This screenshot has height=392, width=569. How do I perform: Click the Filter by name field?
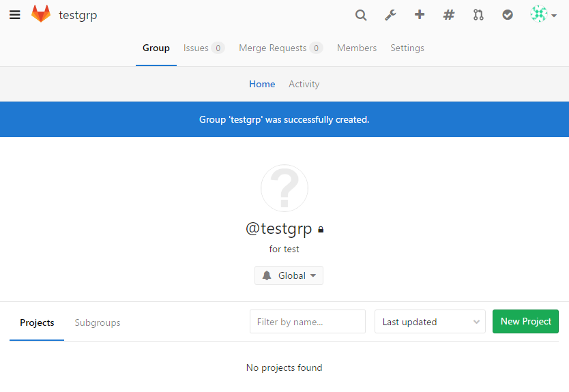click(x=308, y=322)
